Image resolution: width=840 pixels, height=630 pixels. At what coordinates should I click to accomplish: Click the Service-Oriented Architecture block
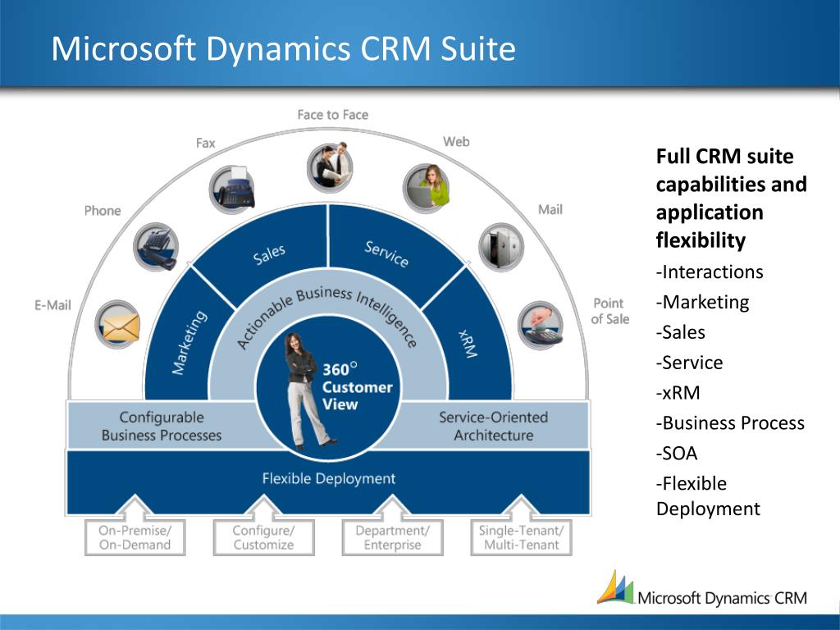pyautogui.click(x=493, y=426)
